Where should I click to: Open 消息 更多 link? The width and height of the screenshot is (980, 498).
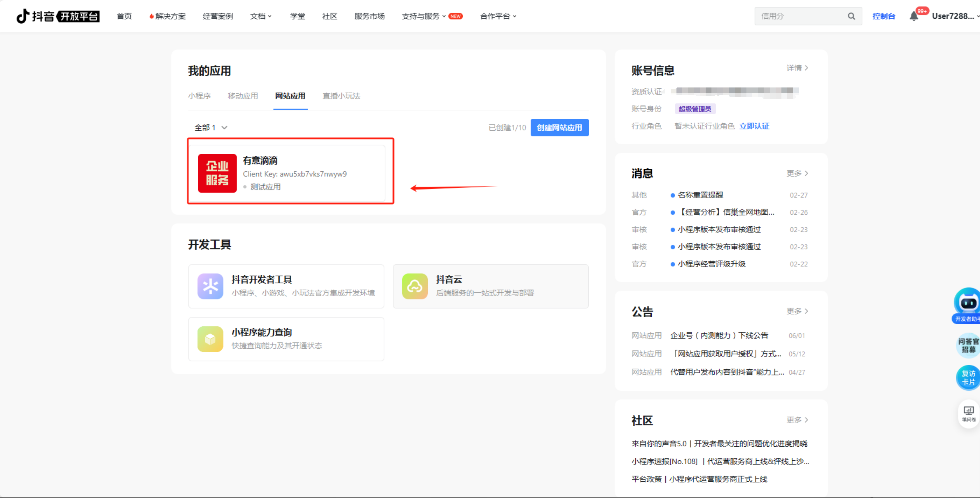pos(797,173)
